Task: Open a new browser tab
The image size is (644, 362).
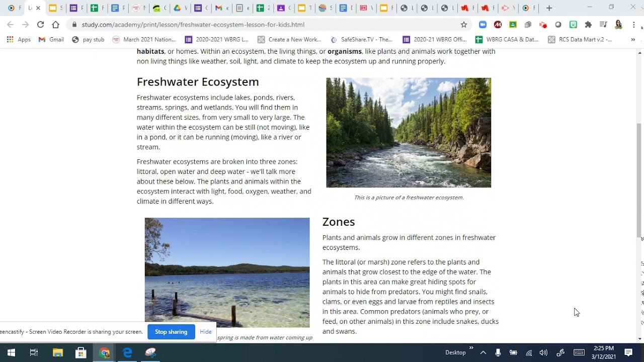Action: tap(549, 8)
